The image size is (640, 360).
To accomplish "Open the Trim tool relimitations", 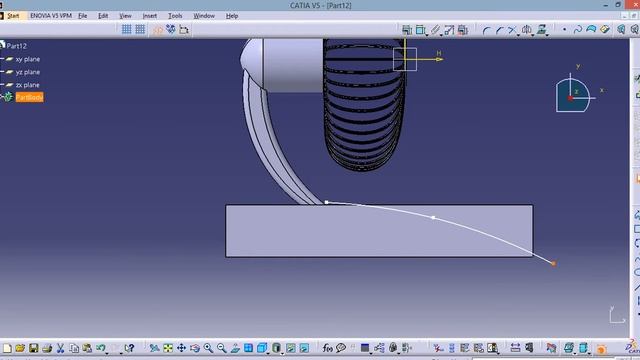I will click(512, 30).
